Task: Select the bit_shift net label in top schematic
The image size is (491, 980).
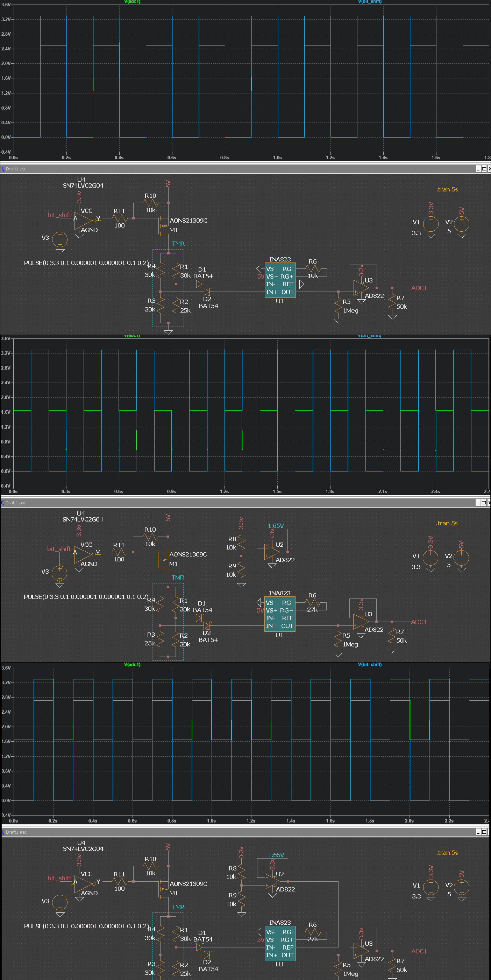Action: pos(59,215)
